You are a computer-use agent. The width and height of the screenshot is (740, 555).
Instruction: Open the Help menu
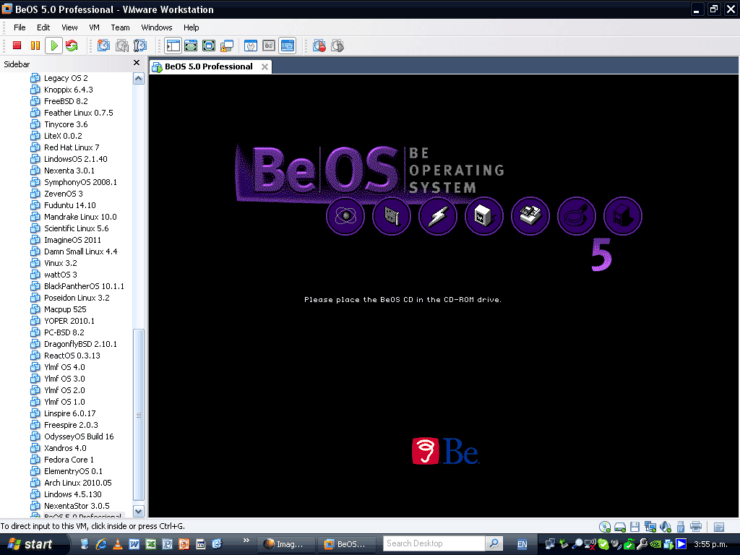tap(191, 27)
